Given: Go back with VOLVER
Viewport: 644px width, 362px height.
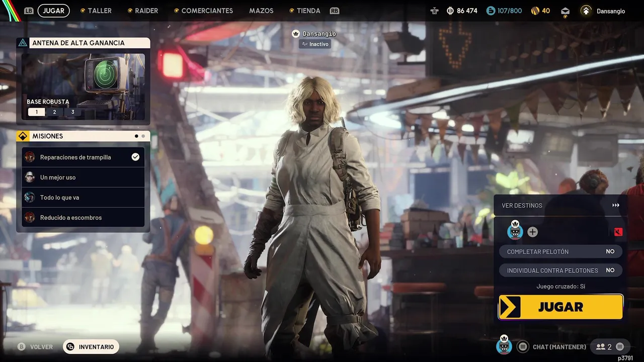Looking at the screenshot, I should [x=41, y=347].
